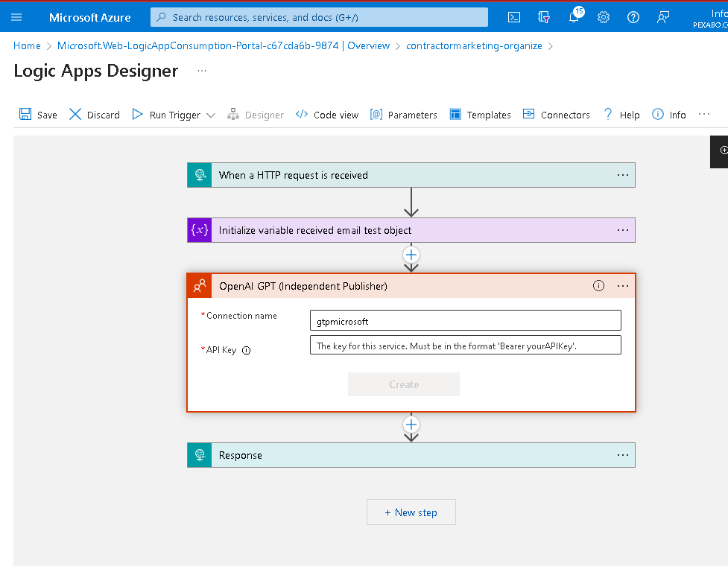
Task: Open ellipsis menu on the Response action
Action: click(623, 455)
